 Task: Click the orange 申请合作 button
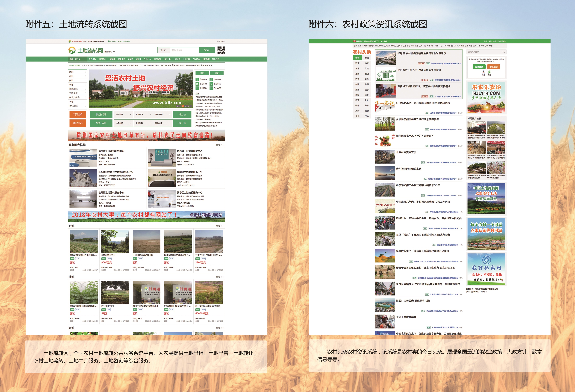pos(78,114)
